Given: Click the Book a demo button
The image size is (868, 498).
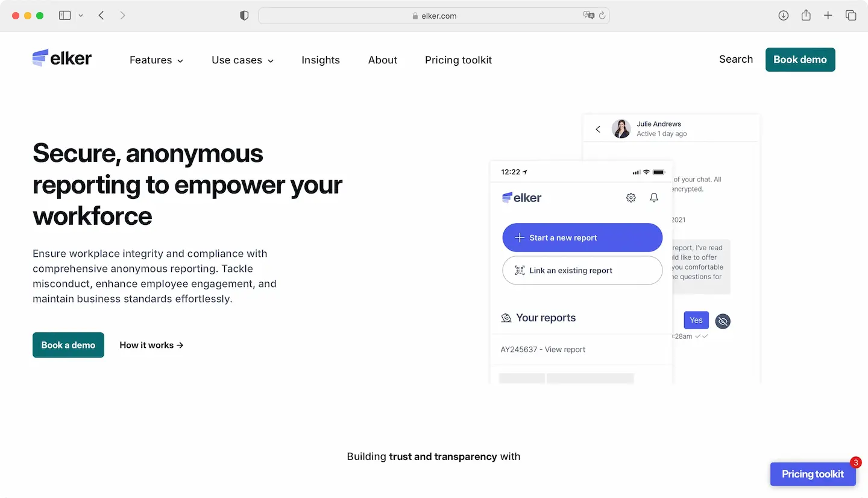Looking at the screenshot, I should (x=68, y=345).
